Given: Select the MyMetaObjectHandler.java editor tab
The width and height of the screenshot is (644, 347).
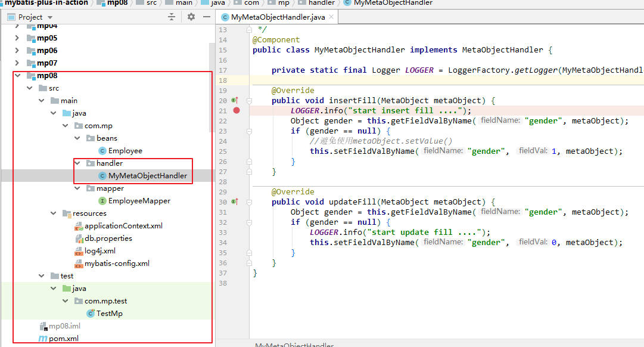Looking at the screenshot, I should [x=278, y=17].
